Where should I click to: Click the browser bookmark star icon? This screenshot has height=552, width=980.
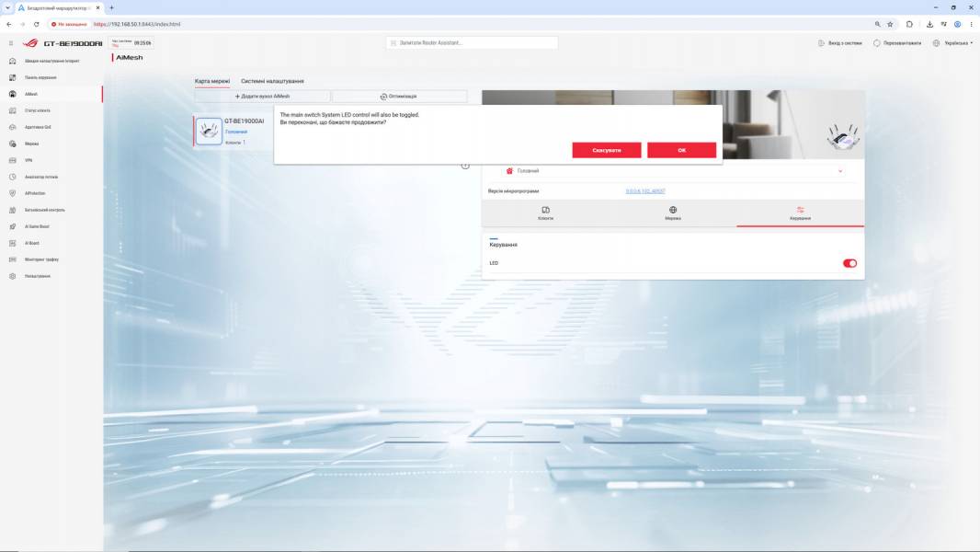(x=890, y=25)
